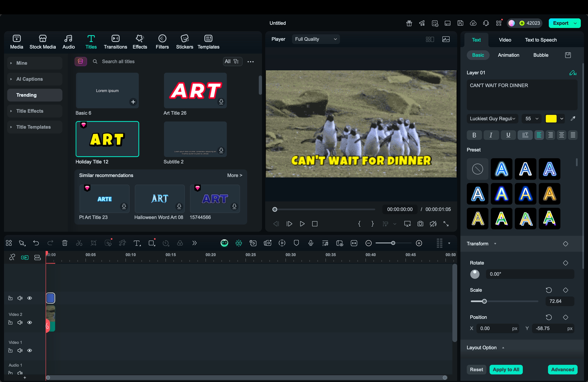This screenshot has width=588, height=382.
Task: Open the font size 55 dropdown
Action: pos(531,119)
